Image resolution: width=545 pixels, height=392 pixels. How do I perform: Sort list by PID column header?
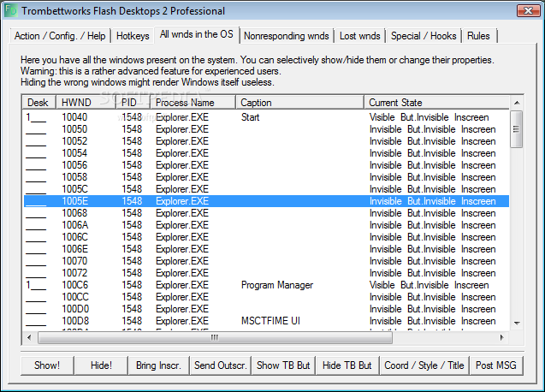(133, 103)
